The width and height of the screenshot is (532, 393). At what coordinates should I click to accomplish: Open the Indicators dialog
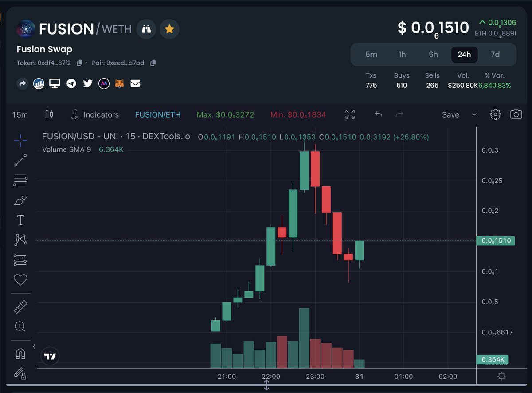click(101, 114)
